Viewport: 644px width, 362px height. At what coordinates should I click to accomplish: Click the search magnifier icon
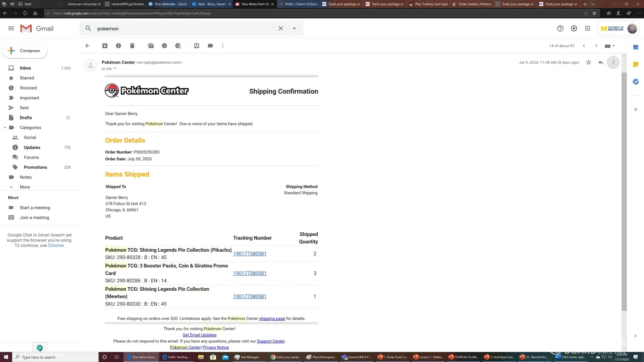88,28
